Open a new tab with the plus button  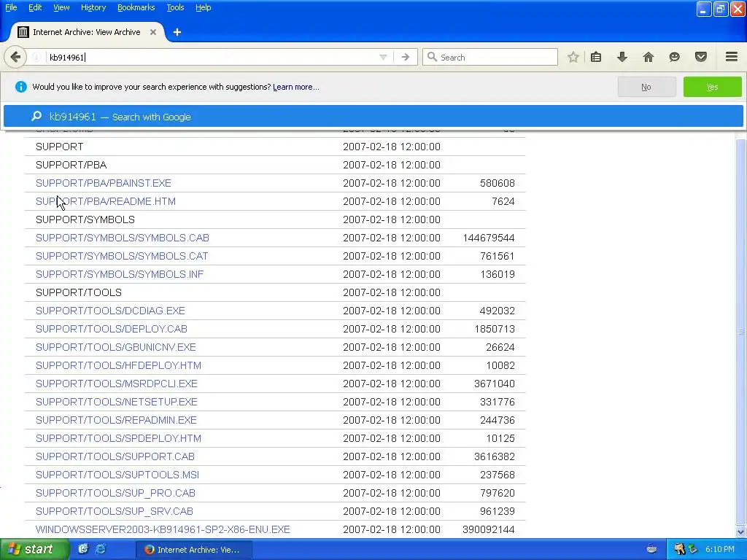pos(177,32)
